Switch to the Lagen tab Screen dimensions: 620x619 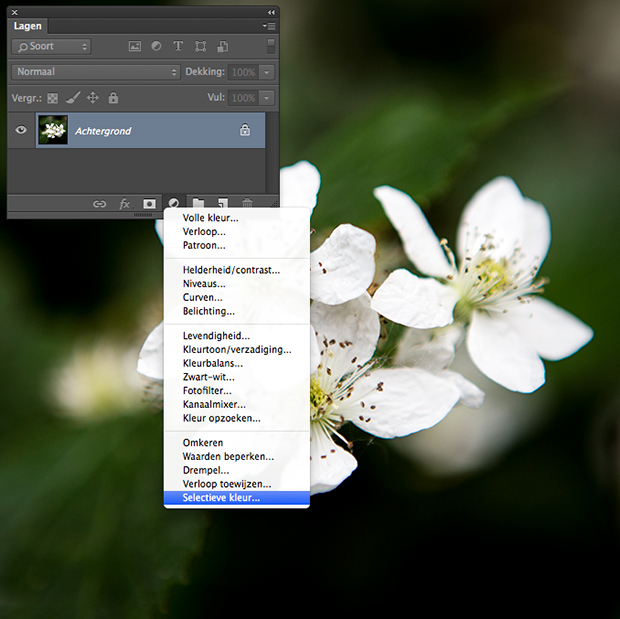coord(27,26)
